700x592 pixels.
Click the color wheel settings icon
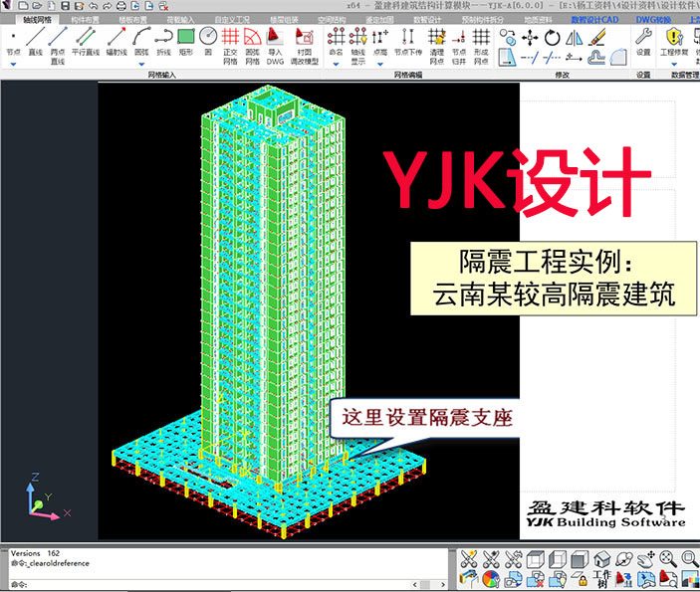pyautogui.click(x=490, y=579)
